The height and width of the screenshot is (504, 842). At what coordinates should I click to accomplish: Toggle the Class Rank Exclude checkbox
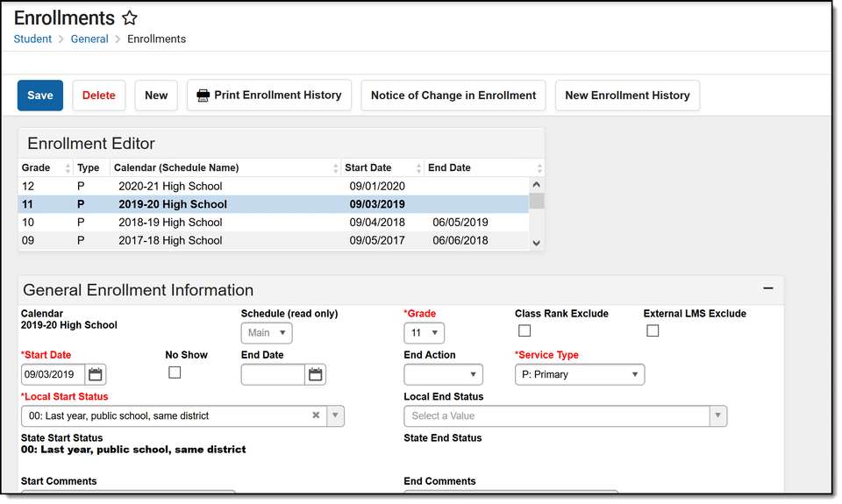tap(524, 330)
